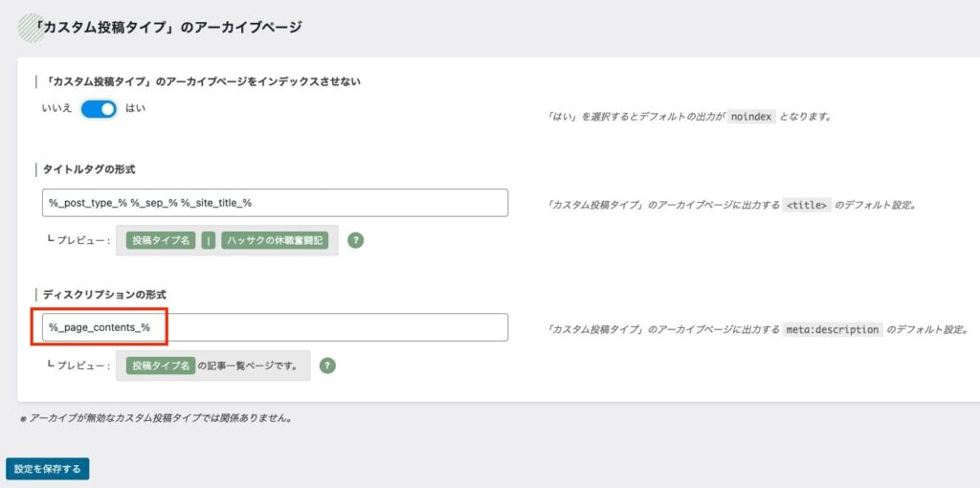
Task: Click 投稿タイプ名 tag in description preview
Action: pos(161,366)
